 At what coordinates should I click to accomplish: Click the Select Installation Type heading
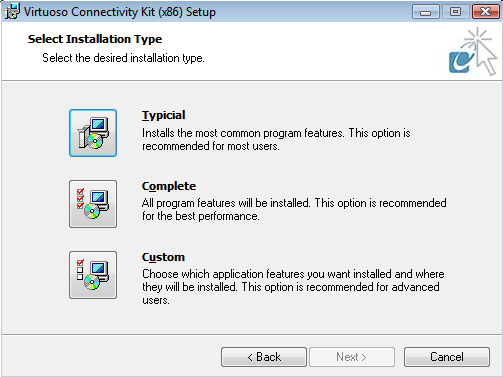(95, 39)
